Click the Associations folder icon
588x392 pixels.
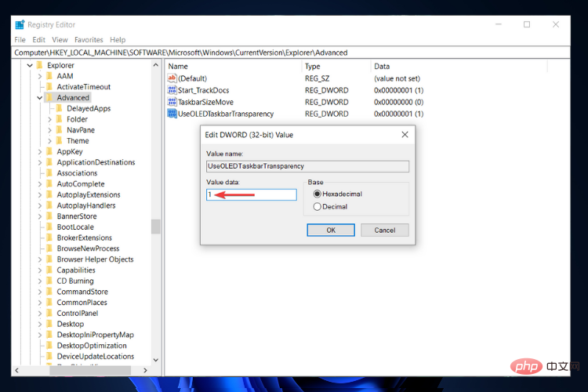[49, 173]
